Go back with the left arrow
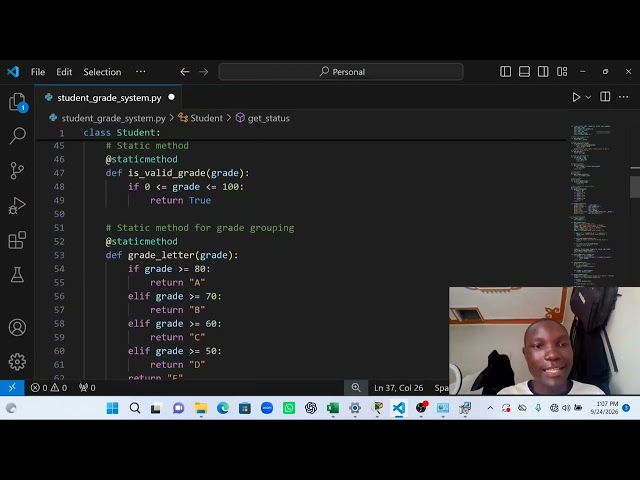Image resolution: width=640 pixels, height=480 pixels. (185, 72)
